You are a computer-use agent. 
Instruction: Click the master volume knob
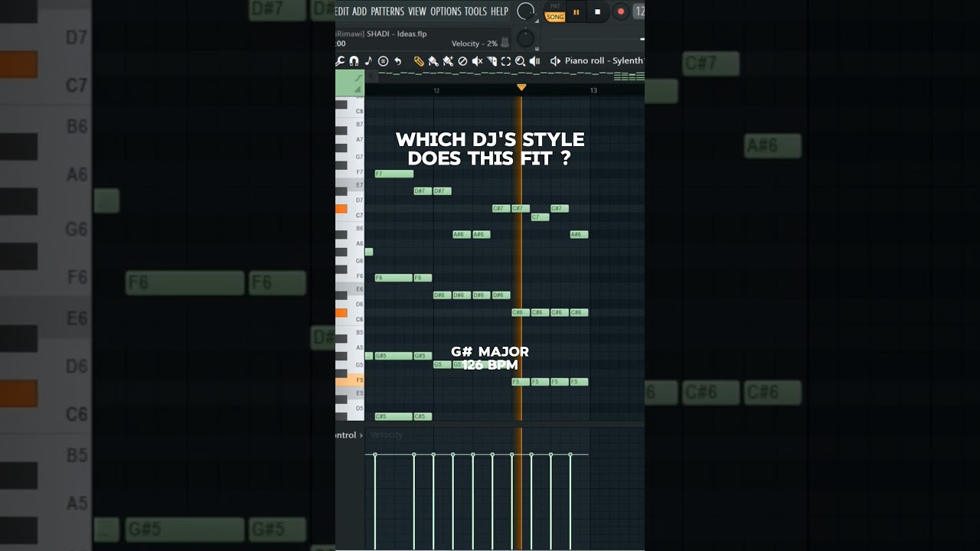[x=525, y=11]
